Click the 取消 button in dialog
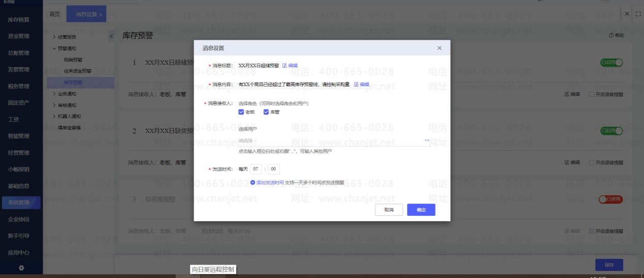644x278 pixels. (x=389, y=210)
